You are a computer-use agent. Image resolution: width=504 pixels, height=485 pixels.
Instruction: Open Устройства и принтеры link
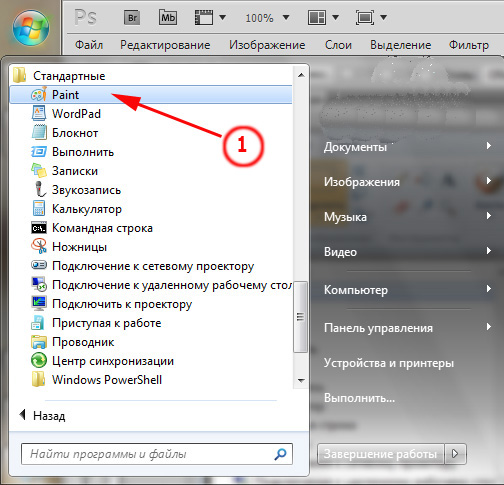tap(389, 363)
